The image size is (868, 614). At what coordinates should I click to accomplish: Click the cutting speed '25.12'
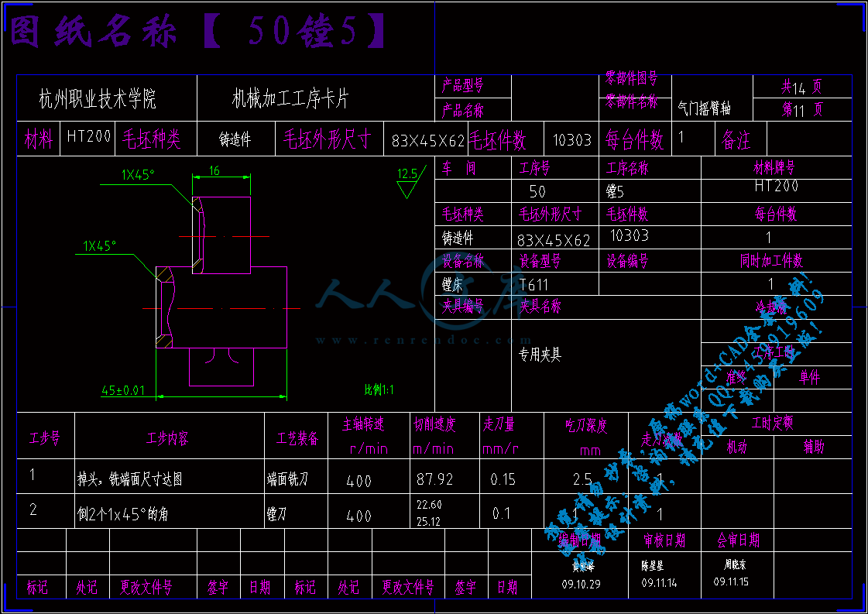pos(429,522)
